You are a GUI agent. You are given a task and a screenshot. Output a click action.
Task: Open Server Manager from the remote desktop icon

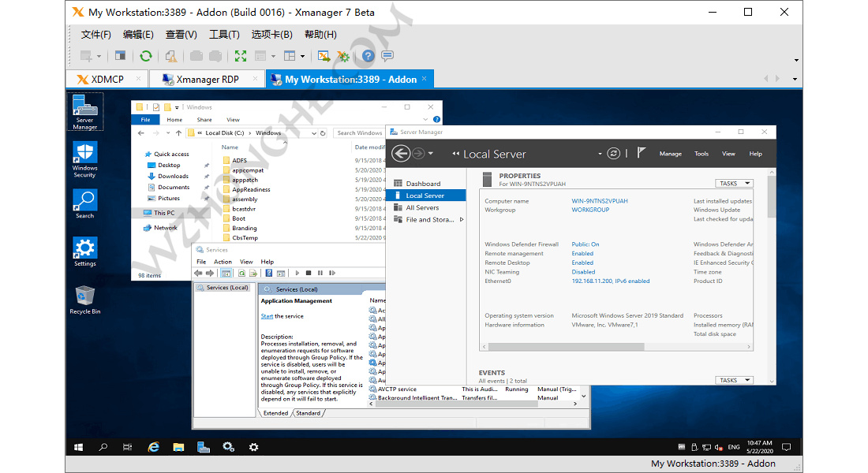point(84,108)
